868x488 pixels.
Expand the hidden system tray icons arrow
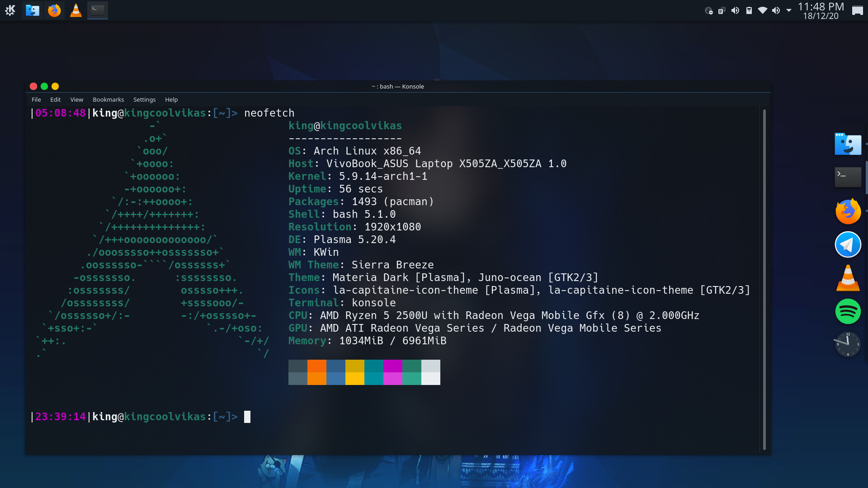pyautogui.click(x=789, y=10)
